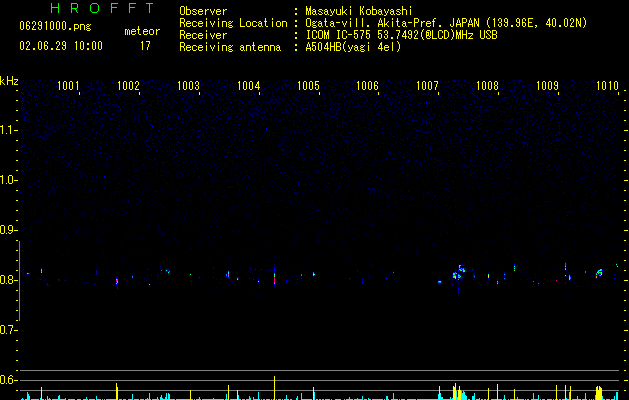Select the filename 06291000.png

(55, 26)
